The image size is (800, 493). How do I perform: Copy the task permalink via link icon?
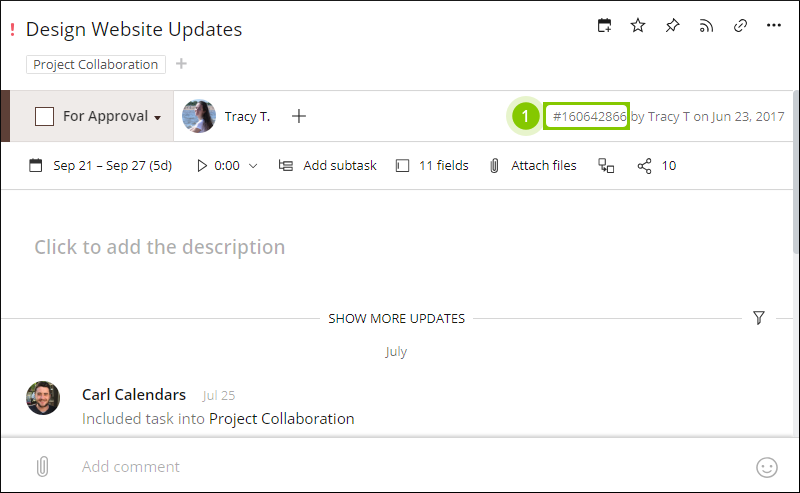pos(740,26)
